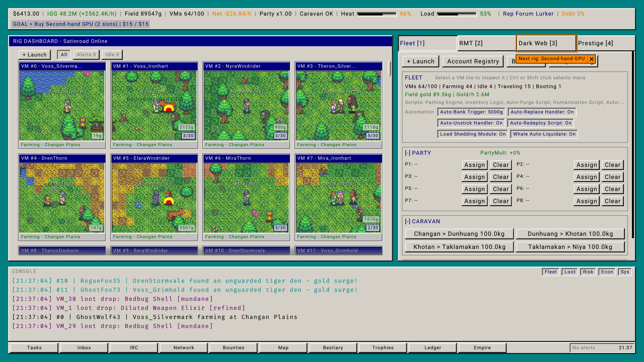Clear party slot P7
Viewport: 644px width, 362px height.
[501, 201]
